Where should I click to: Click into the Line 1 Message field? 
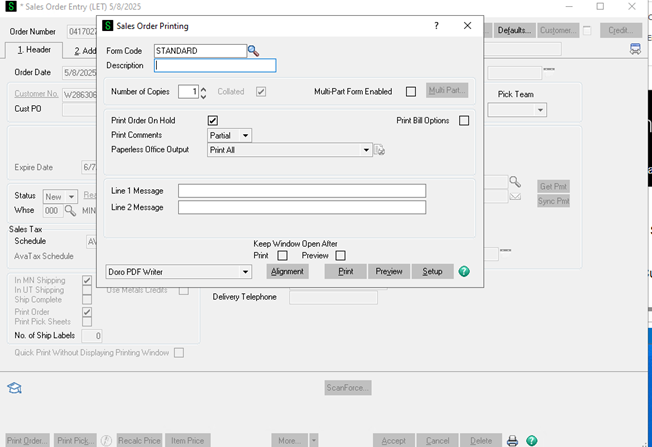point(301,191)
